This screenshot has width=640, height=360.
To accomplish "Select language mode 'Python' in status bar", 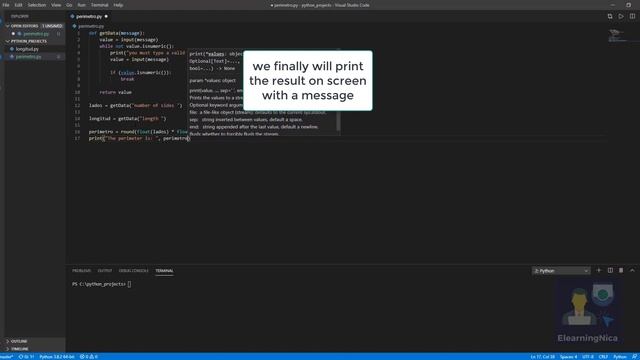I will [620, 357].
